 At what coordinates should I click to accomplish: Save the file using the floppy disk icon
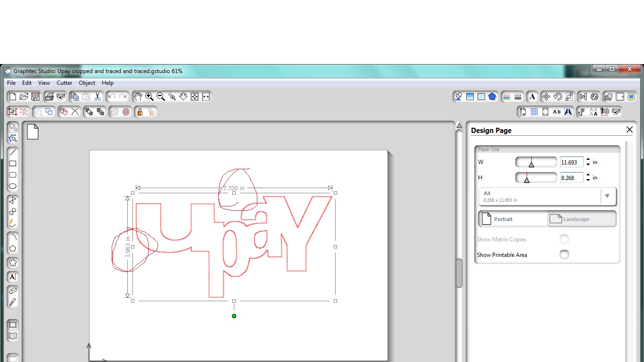[35, 97]
